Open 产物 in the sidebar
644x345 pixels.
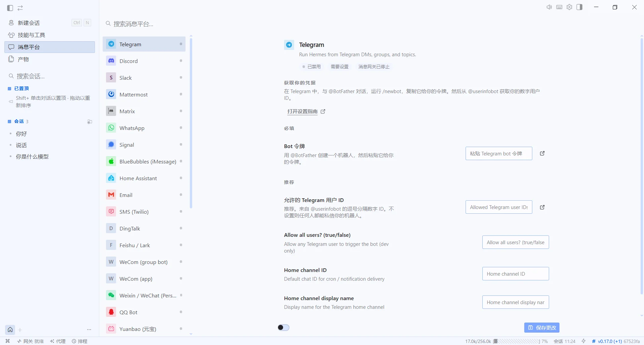coord(50,59)
